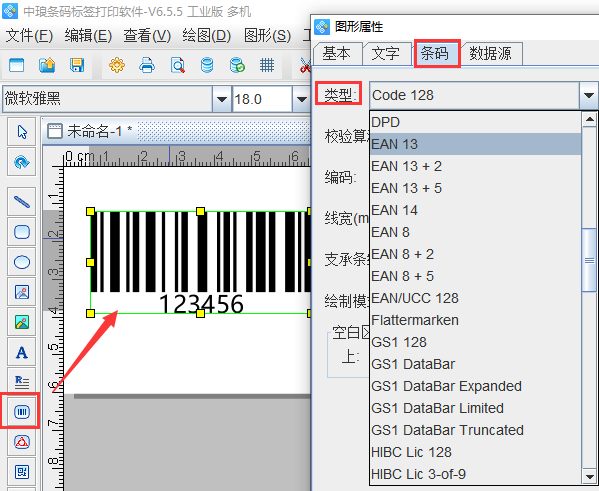Click the type list scroll down arrow
The image size is (599, 491).
click(589, 476)
